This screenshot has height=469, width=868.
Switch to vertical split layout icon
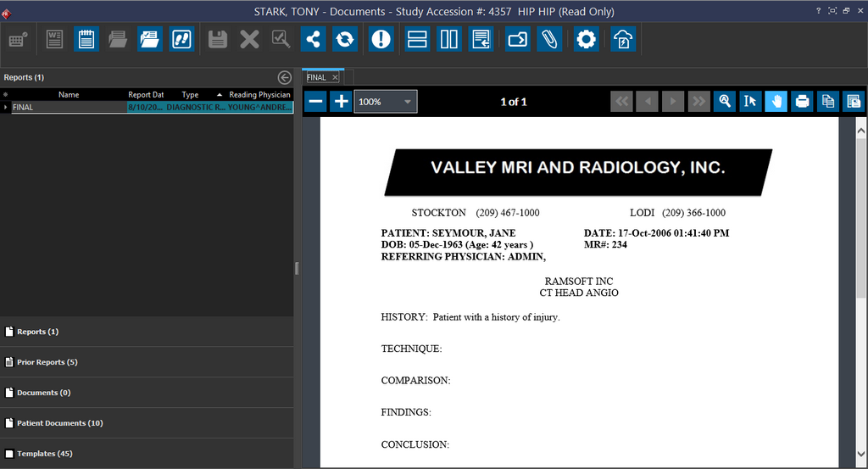coord(448,39)
